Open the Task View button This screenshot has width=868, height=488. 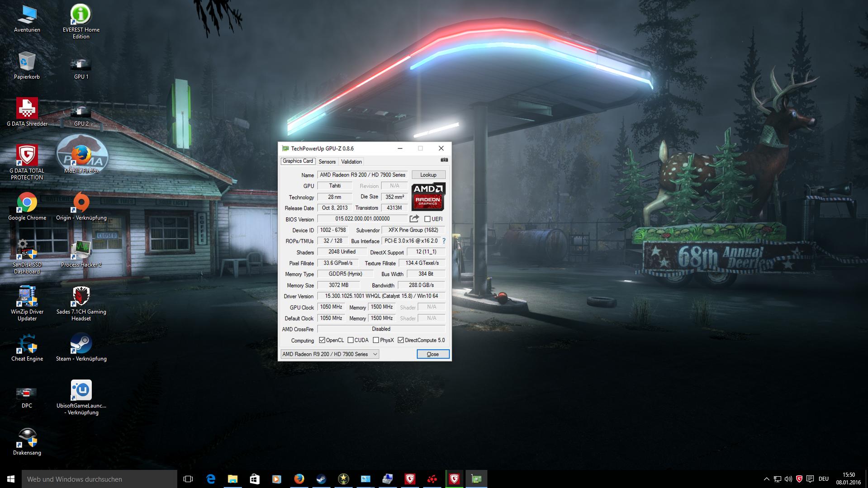point(188,479)
